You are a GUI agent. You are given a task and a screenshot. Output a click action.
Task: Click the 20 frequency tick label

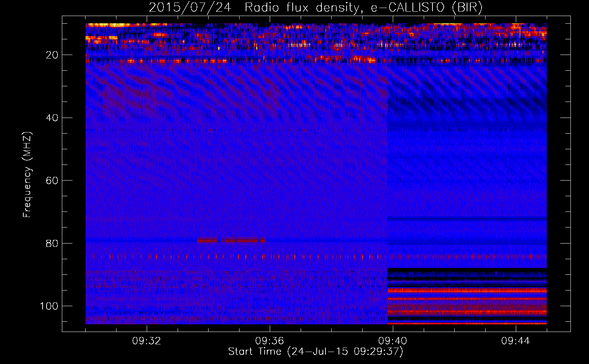point(52,55)
